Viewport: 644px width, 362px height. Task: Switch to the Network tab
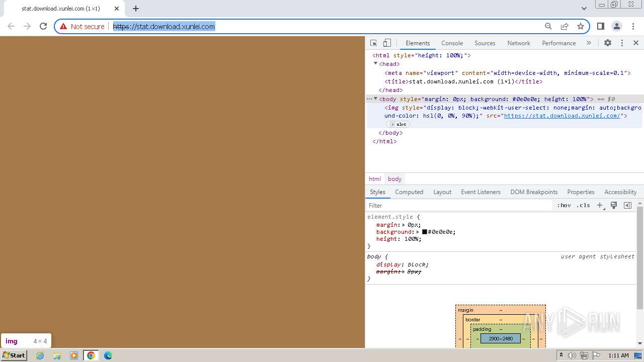point(519,43)
